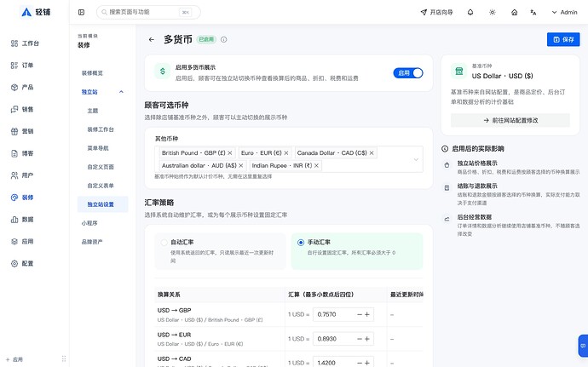Image resolution: width=588 pixels, height=367 pixels.
Task: Decrease the USD to GBP rate
Action: tap(360, 314)
